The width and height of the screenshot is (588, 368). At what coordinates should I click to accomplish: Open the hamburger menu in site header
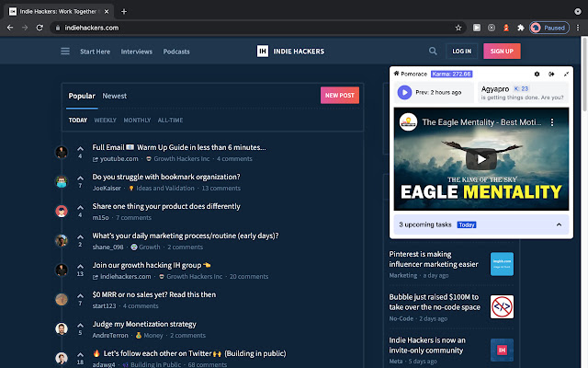point(65,52)
